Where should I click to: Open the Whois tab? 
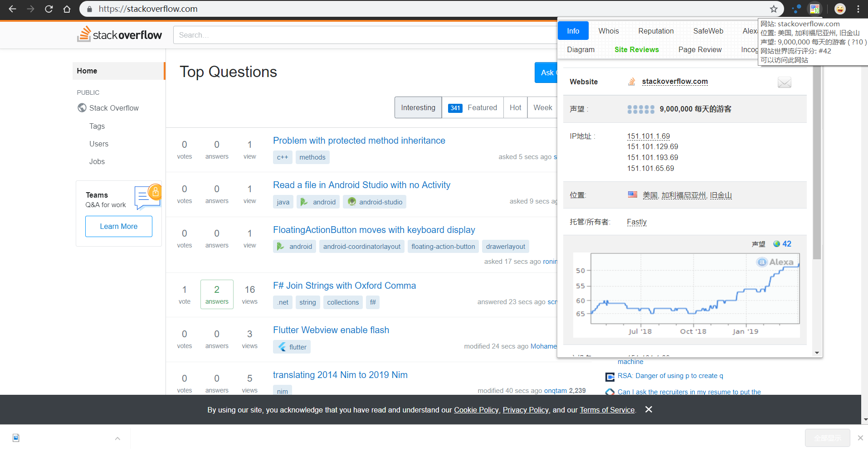pos(609,31)
